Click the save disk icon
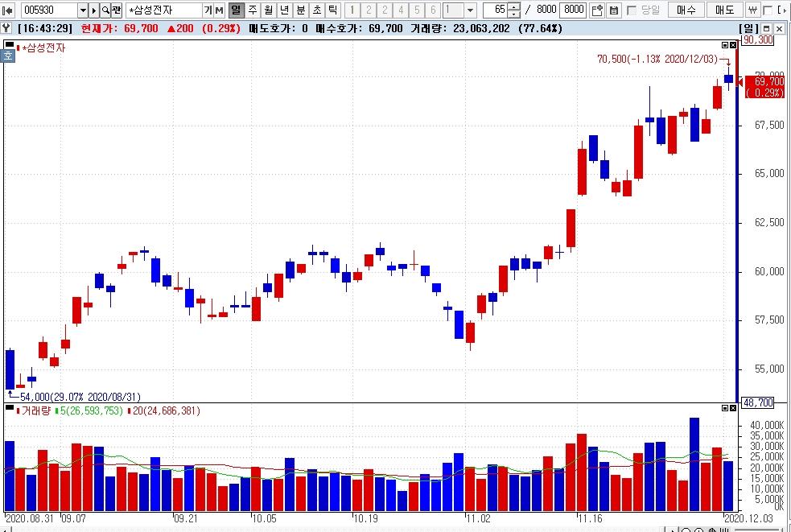The width and height of the screenshot is (791, 532). (x=613, y=10)
